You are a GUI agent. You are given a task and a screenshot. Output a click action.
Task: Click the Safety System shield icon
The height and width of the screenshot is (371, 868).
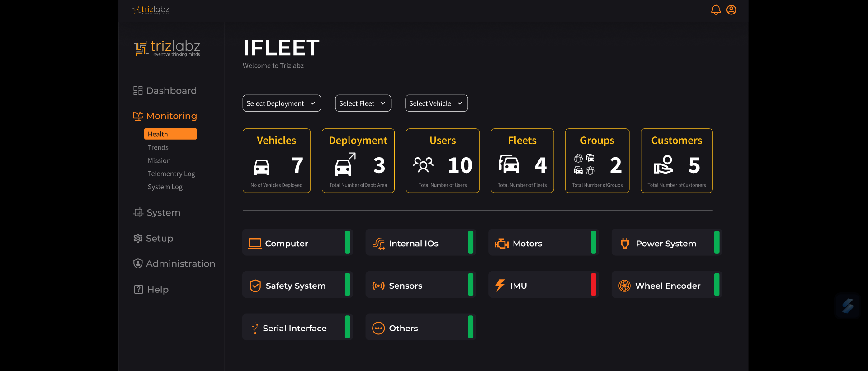[x=255, y=286]
